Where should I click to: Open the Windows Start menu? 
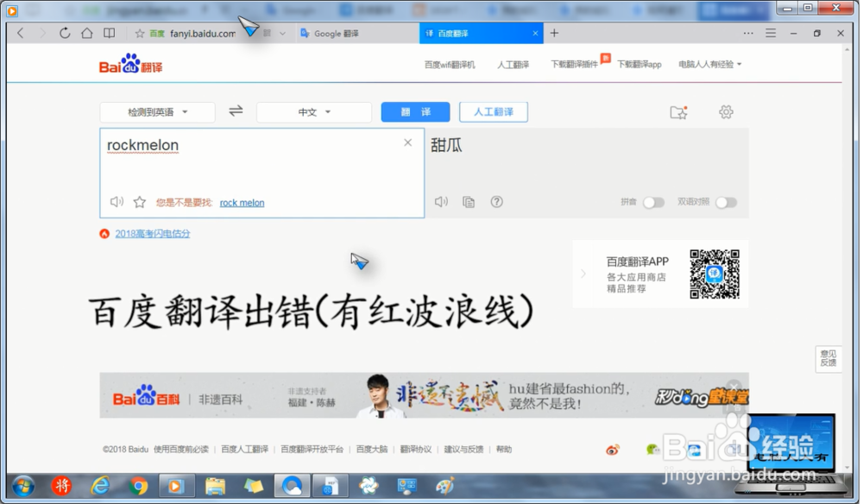[23, 487]
